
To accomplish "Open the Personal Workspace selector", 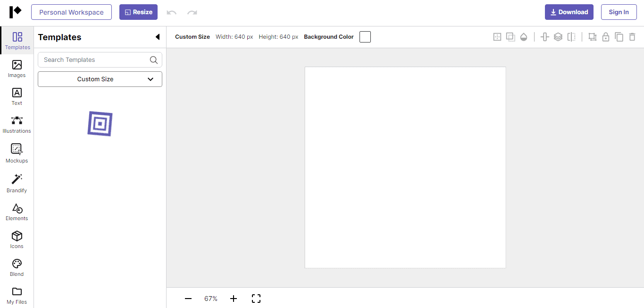I will [71, 12].
